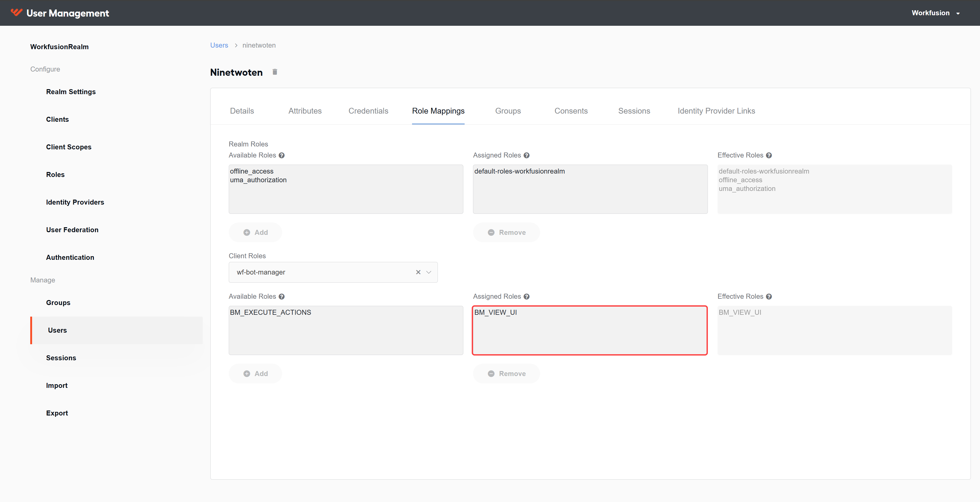Viewport: 980px width, 502px height.
Task: Open the Identity Provider Links tab
Action: [x=716, y=111]
